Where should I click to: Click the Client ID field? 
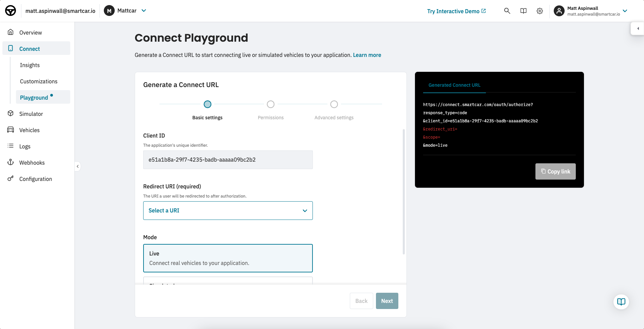[x=228, y=160]
